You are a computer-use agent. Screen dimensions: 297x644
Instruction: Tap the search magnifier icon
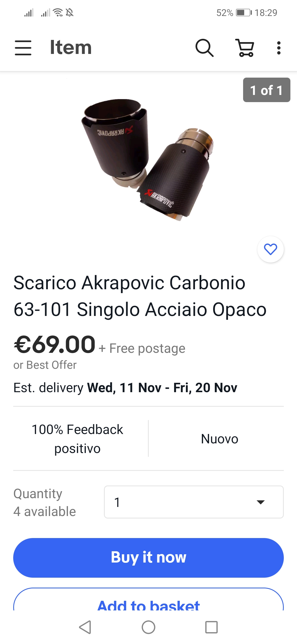click(204, 48)
